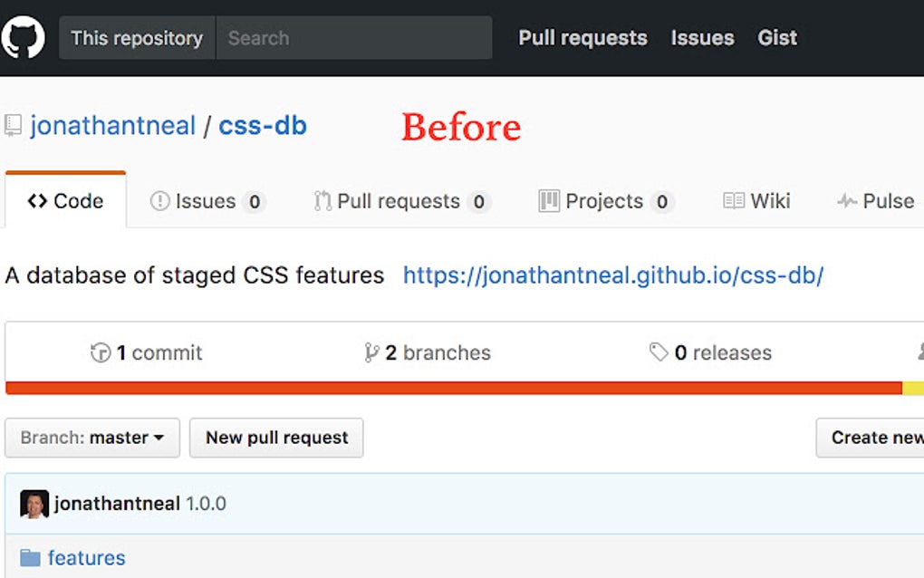Click the New pull request button
Viewport: 924px width, 578px height.
tap(276, 438)
